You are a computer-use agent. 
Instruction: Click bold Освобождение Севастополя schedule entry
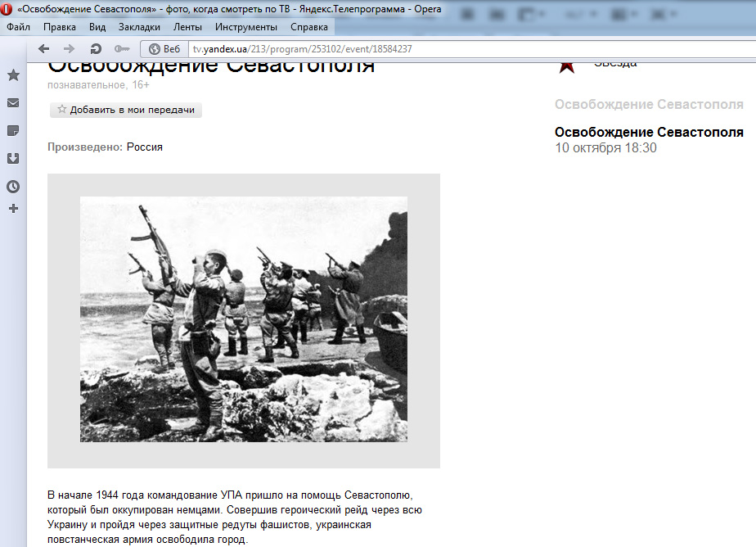click(649, 132)
